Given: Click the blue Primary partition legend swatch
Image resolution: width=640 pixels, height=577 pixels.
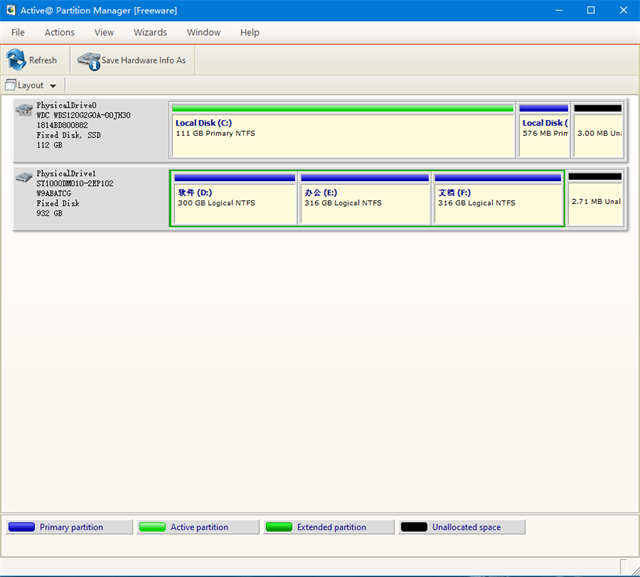Looking at the screenshot, I should pyautogui.click(x=22, y=527).
